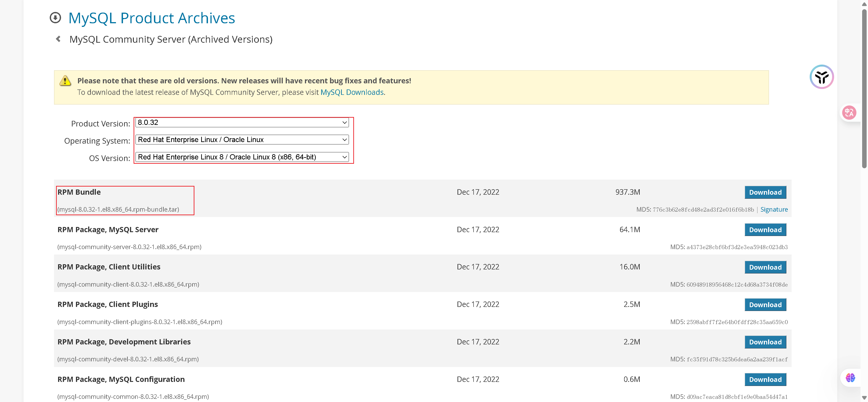Click the 937.3M size value
Image resolution: width=868 pixels, height=402 pixels.
[x=627, y=192]
